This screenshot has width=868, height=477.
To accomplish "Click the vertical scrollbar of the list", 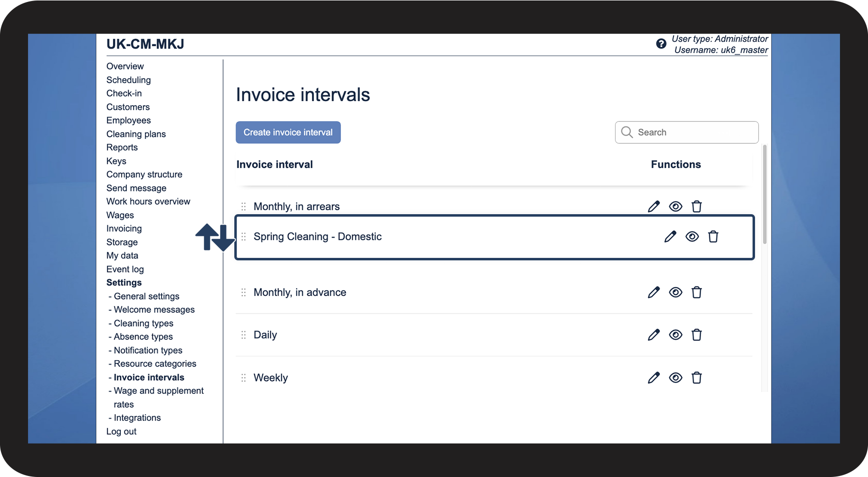I will pyautogui.click(x=764, y=195).
